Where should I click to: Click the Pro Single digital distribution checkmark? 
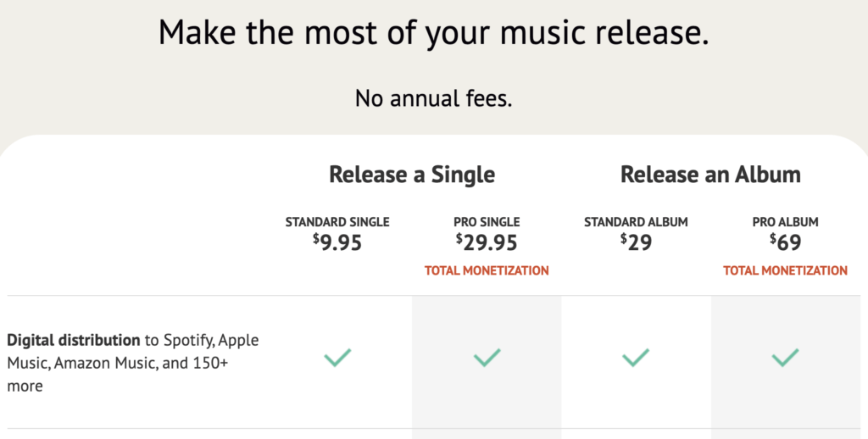coord(487,358)
